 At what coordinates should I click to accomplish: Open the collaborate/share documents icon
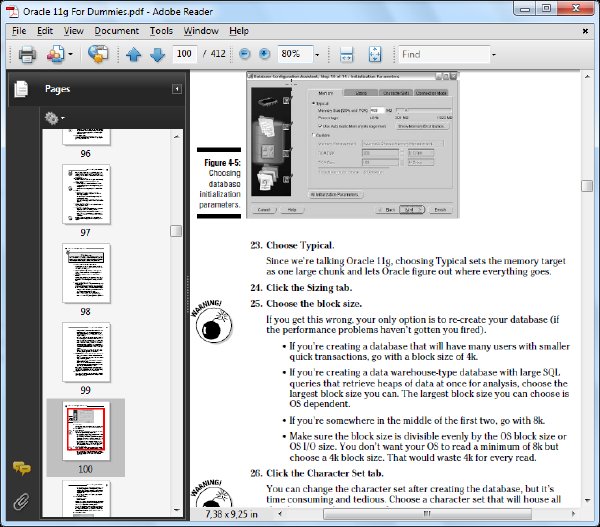click(56, 54)
